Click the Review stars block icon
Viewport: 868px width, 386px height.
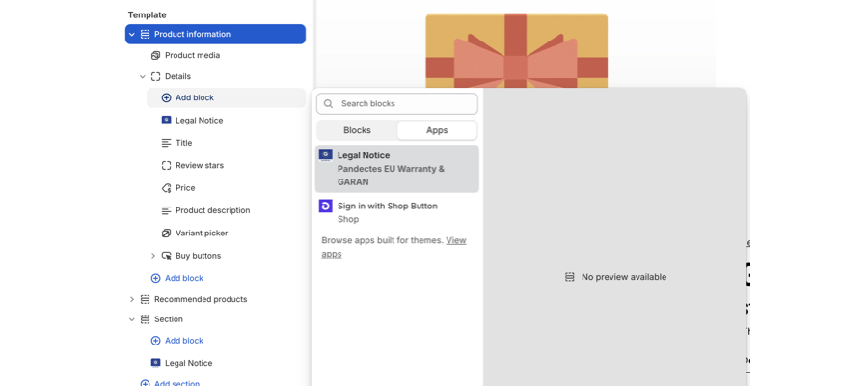[x=166, y=166]
